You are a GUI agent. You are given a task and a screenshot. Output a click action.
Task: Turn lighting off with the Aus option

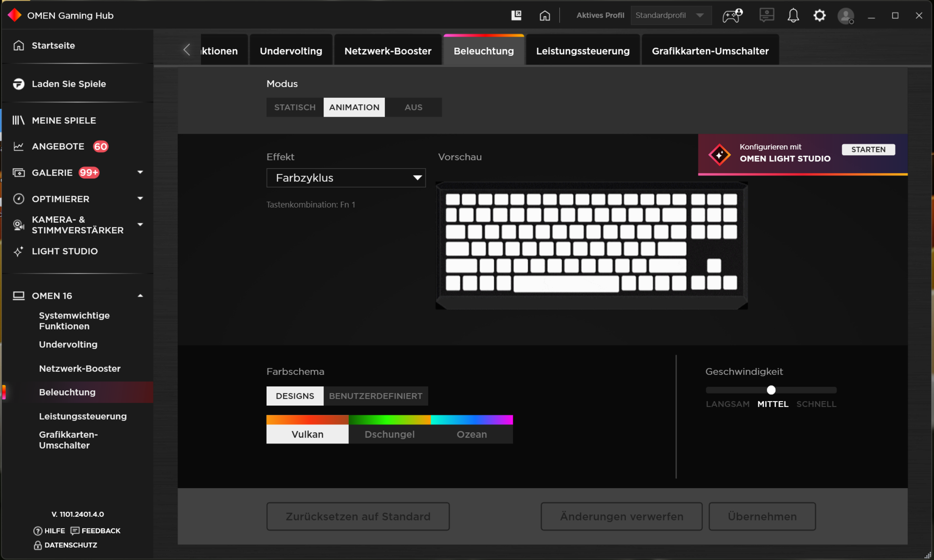pyautogui.click(x=413, y=107)
